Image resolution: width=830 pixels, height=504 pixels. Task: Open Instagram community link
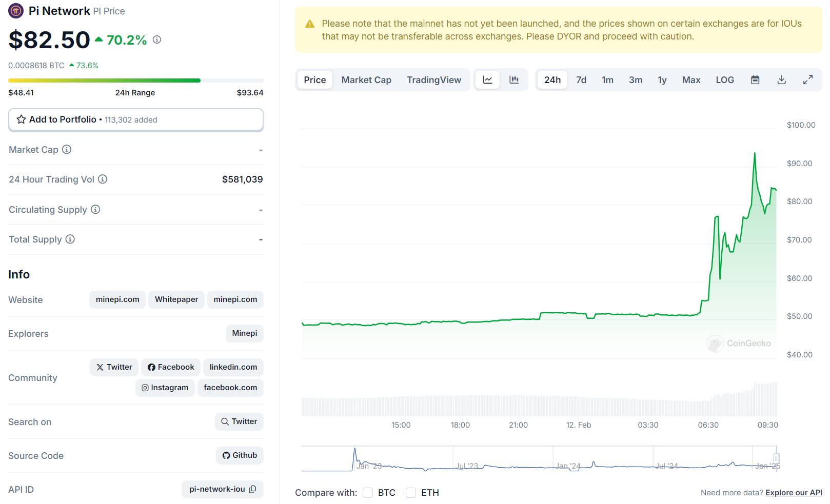tap(165, 388)
